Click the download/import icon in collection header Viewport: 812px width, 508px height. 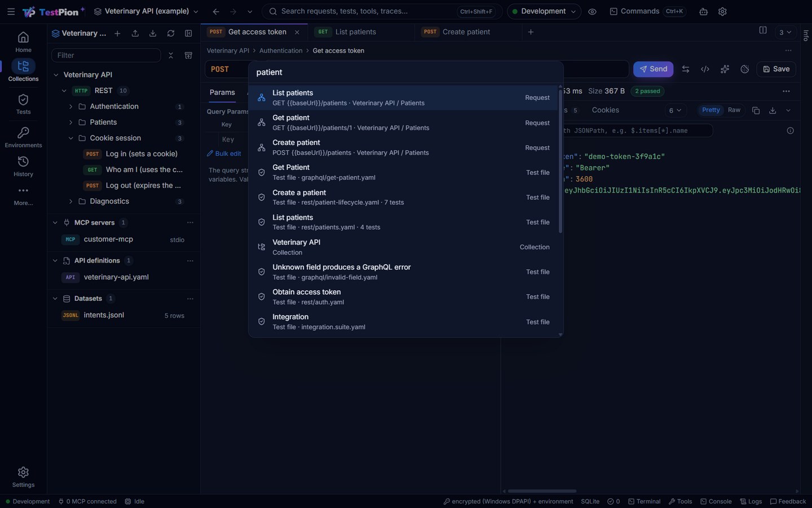point(153,33)
